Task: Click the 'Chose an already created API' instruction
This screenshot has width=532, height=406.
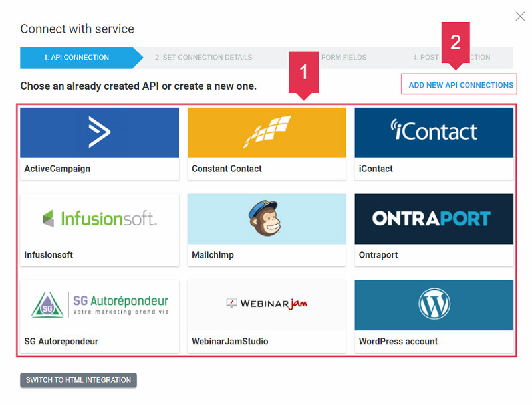Action: pos(138,86)
